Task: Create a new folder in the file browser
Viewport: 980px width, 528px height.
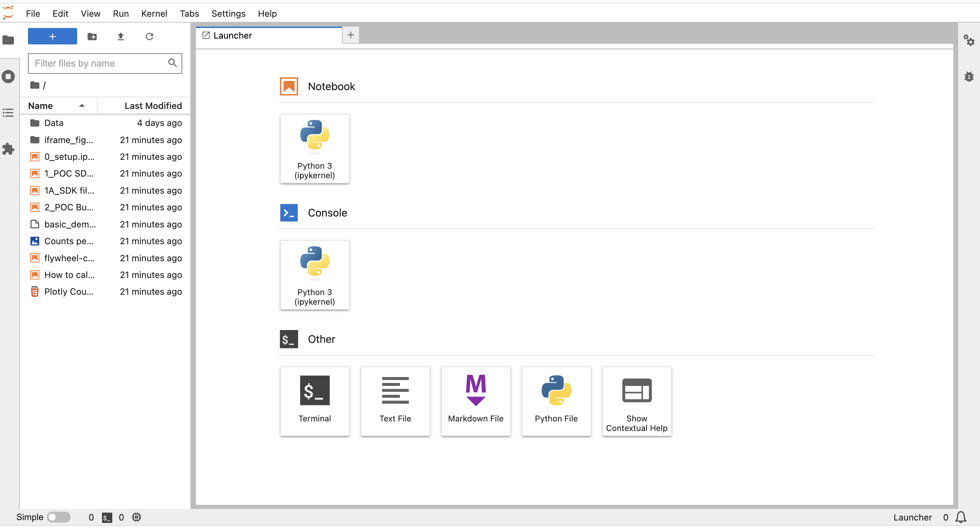Action: point(92,36)
